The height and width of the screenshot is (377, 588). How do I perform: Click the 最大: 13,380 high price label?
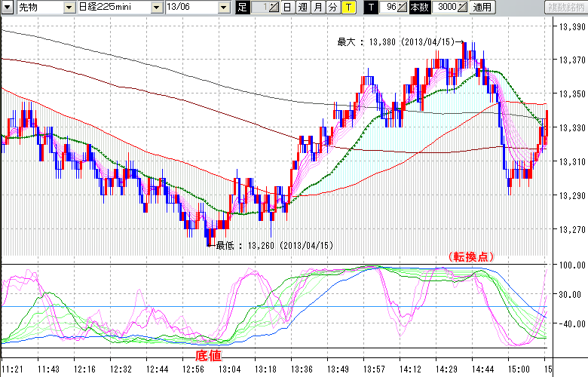pyautogui.click(x=396, y=42)
